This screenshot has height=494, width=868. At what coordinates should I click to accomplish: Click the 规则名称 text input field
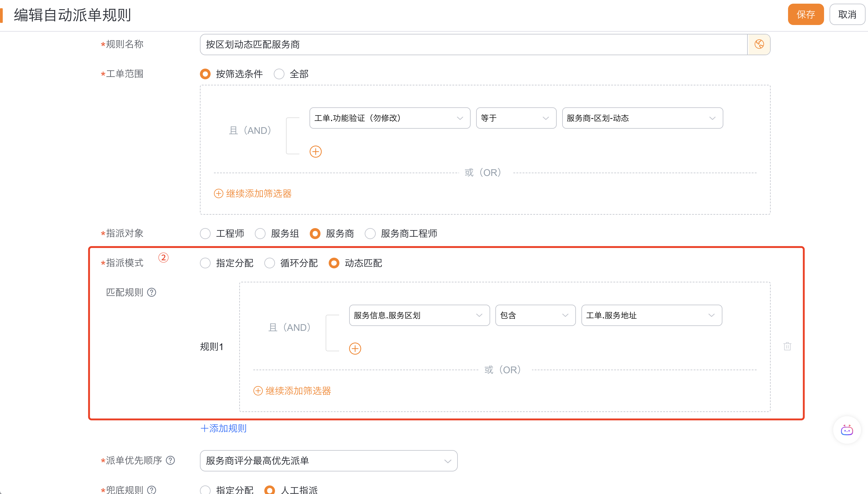473,45
